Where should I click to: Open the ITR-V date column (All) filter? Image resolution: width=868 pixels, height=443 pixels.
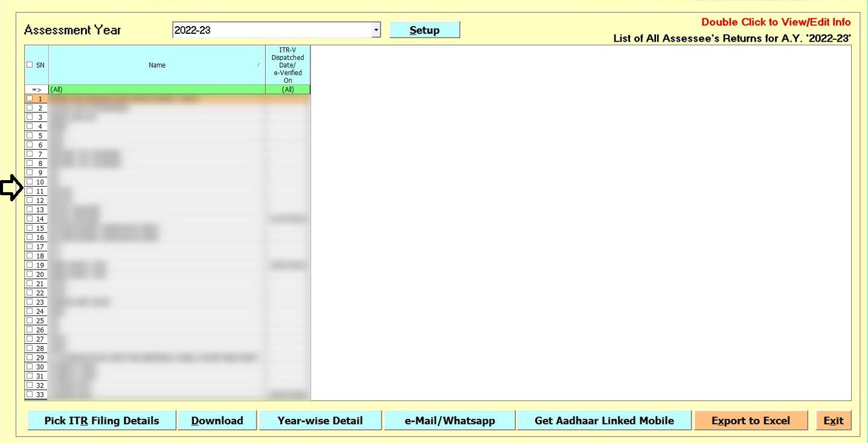[288, 89]
